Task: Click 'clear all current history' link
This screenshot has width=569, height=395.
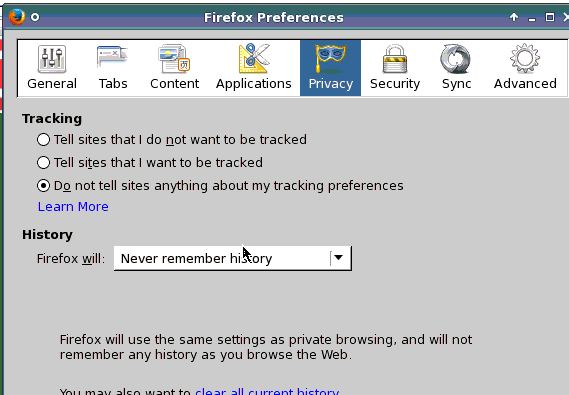Action: pos(267,391)
